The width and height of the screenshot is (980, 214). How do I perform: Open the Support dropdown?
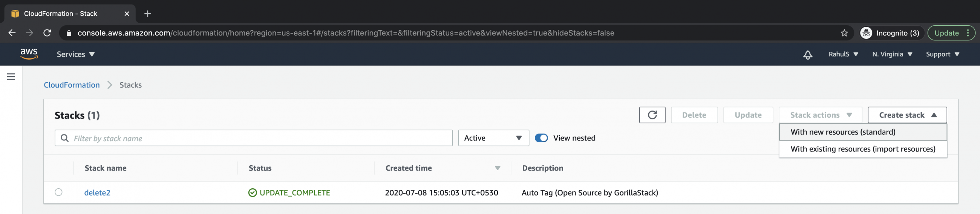tap(942, 54)
